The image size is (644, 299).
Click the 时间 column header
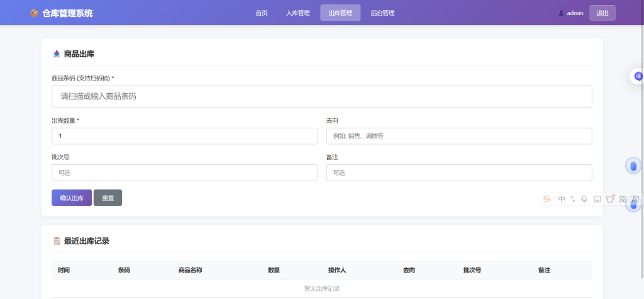point(64,270)
